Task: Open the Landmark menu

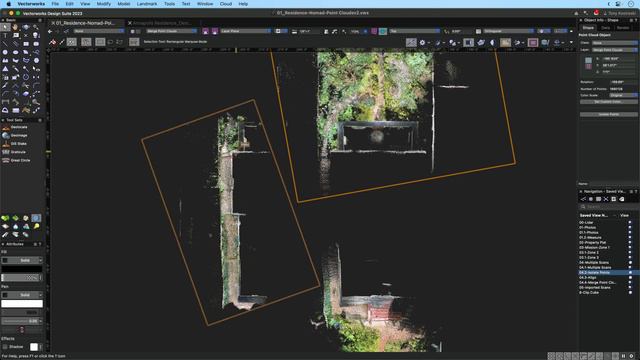Action: [x=147, y=4]
